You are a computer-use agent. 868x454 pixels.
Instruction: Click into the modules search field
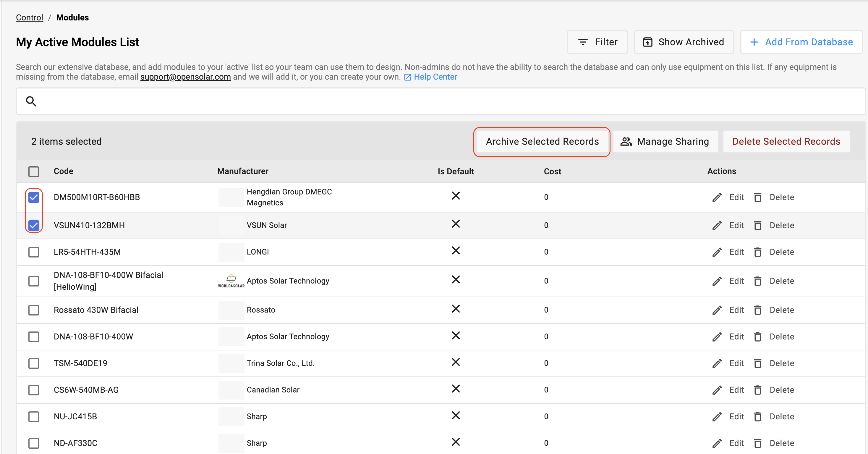(x=441, y=101)
